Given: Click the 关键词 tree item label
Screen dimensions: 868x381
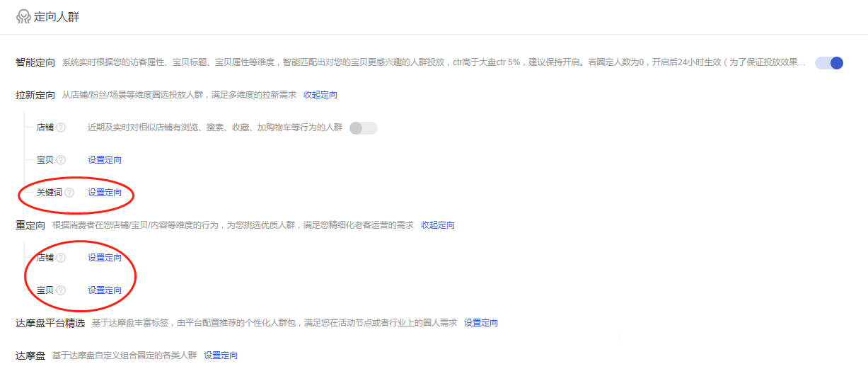Looking at the screenshot, I should coord(50,193).
